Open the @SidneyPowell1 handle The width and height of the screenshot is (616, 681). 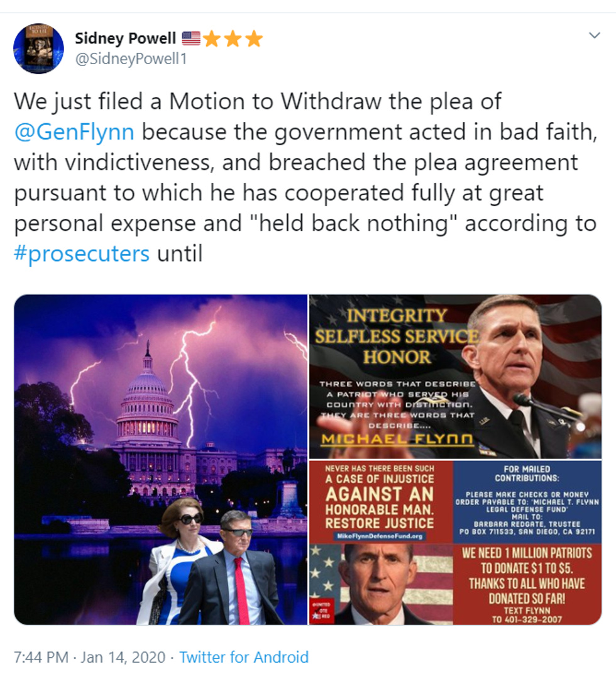tap(131, 58)
